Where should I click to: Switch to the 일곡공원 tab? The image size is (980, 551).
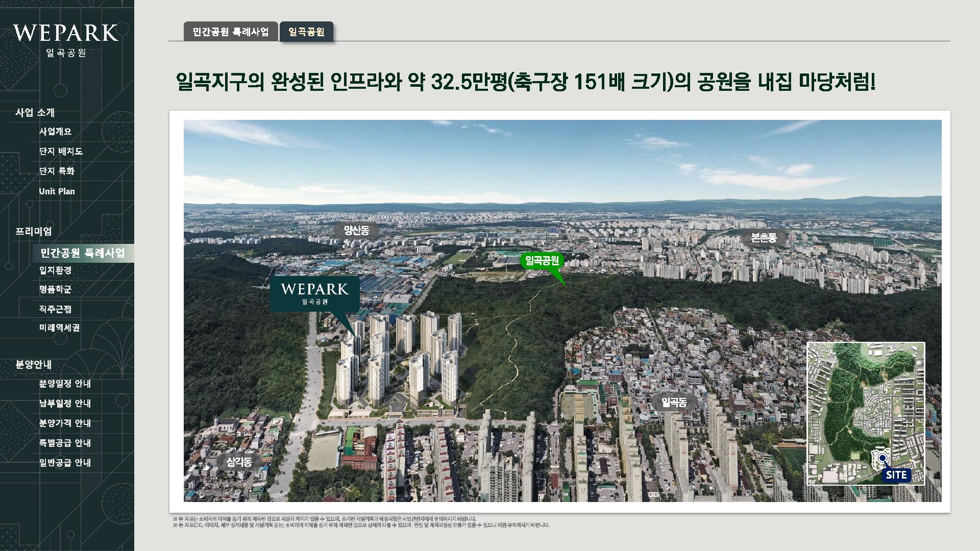[306, 32]
